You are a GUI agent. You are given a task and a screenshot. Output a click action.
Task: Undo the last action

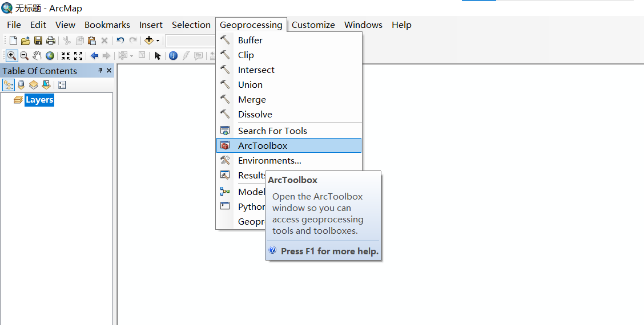pos(120,40)
